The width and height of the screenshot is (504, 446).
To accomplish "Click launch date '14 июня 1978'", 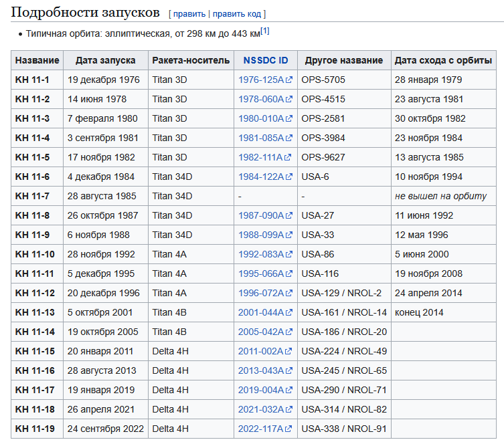I will tap(97, 99).
